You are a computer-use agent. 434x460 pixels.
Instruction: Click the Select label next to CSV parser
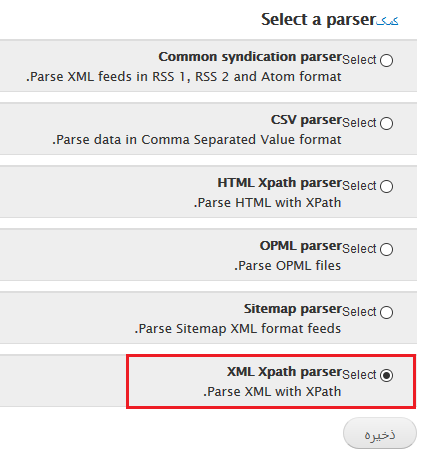359,123
